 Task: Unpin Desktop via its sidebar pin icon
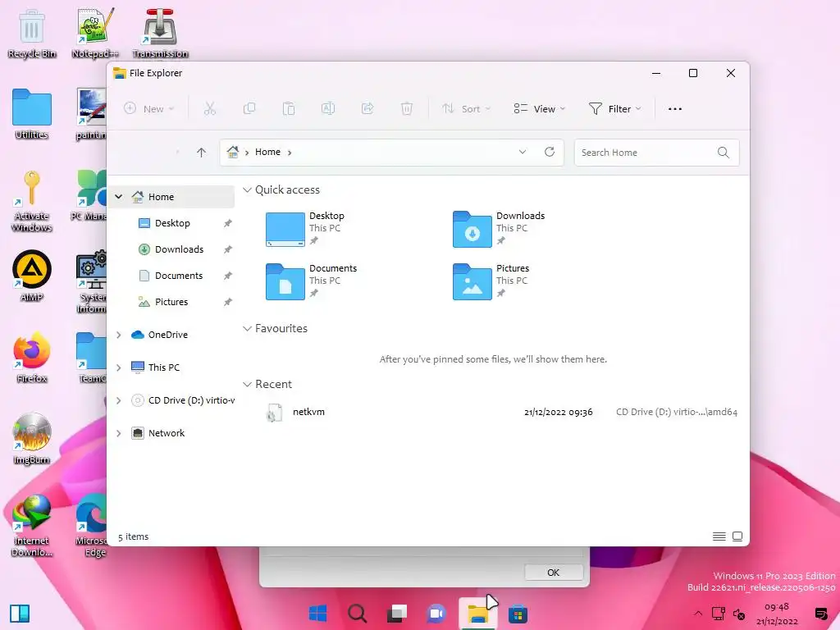pyautogui.click(x=228, y=223)
